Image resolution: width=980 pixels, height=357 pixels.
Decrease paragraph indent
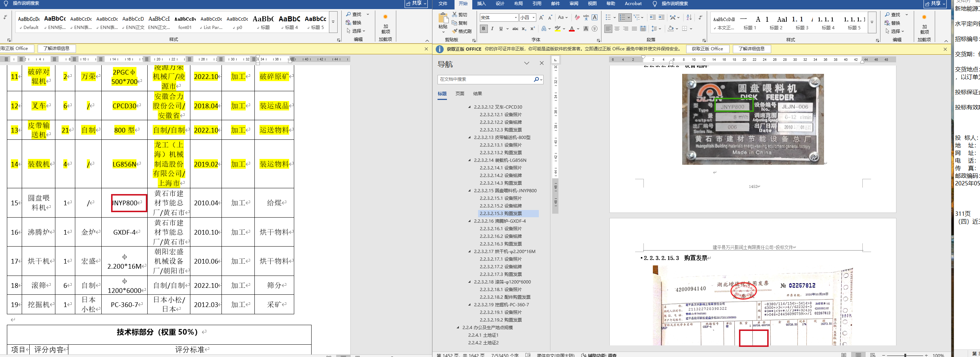653,17
